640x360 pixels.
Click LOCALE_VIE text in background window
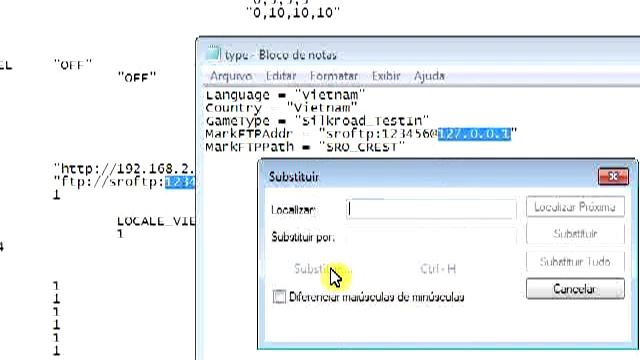point(156,221)
